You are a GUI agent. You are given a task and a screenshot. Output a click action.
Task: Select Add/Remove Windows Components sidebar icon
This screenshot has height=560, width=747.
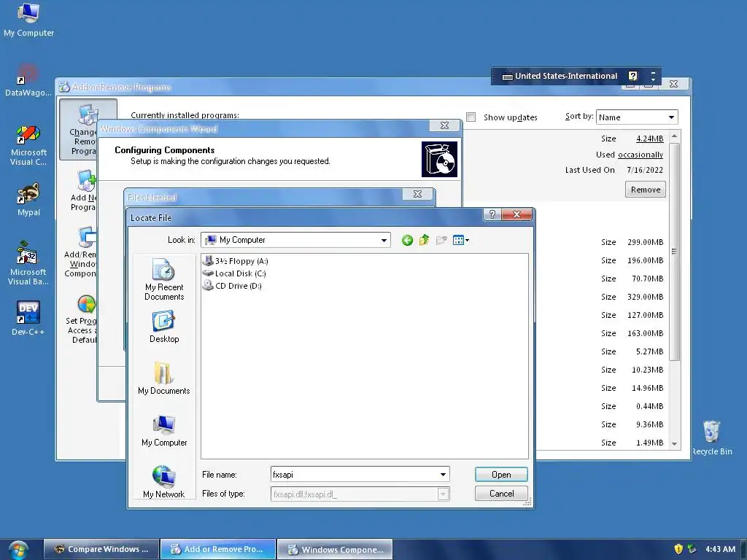(x=82, y=252)
